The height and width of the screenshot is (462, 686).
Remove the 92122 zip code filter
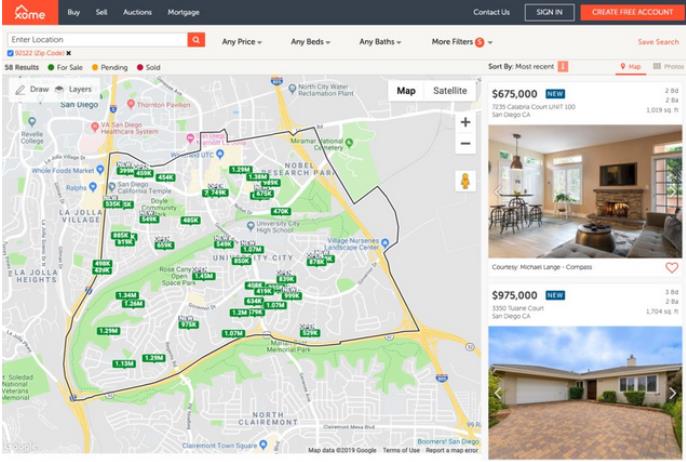[x=69, y=53]
